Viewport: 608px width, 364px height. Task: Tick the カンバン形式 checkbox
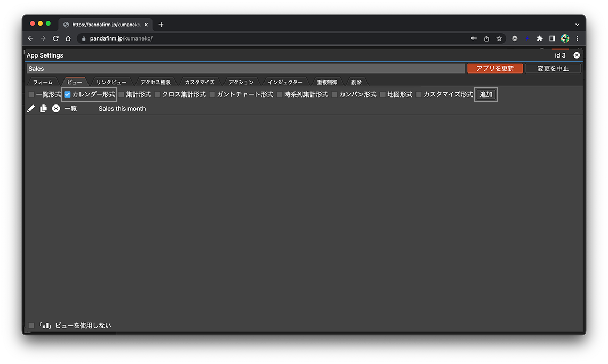pyautogui.click(x=334, y=94)
